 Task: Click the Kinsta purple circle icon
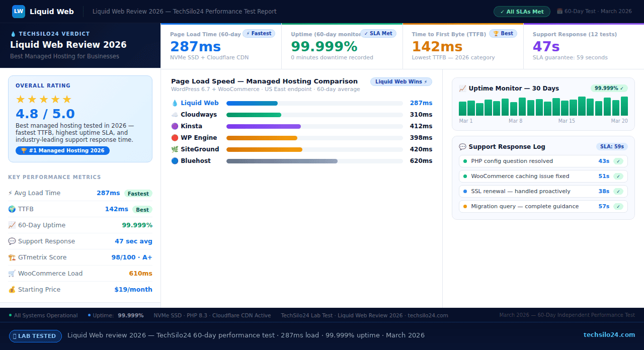tap(175, 126)
